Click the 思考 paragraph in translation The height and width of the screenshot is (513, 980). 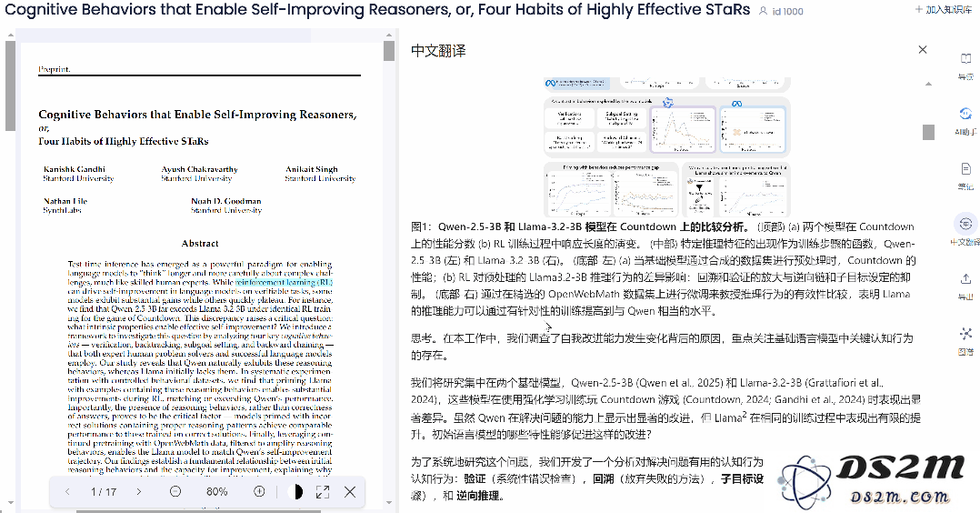click(x=662, y=347)
